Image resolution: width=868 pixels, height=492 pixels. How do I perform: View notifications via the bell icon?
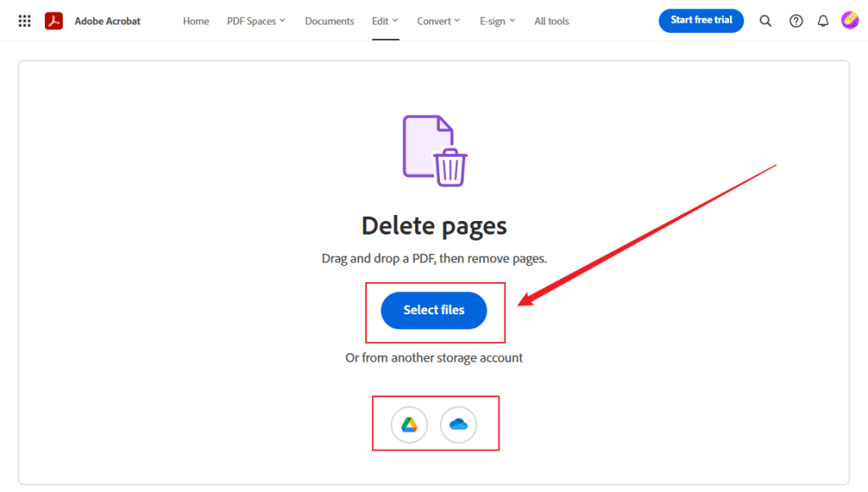click(x=822, y=20)
